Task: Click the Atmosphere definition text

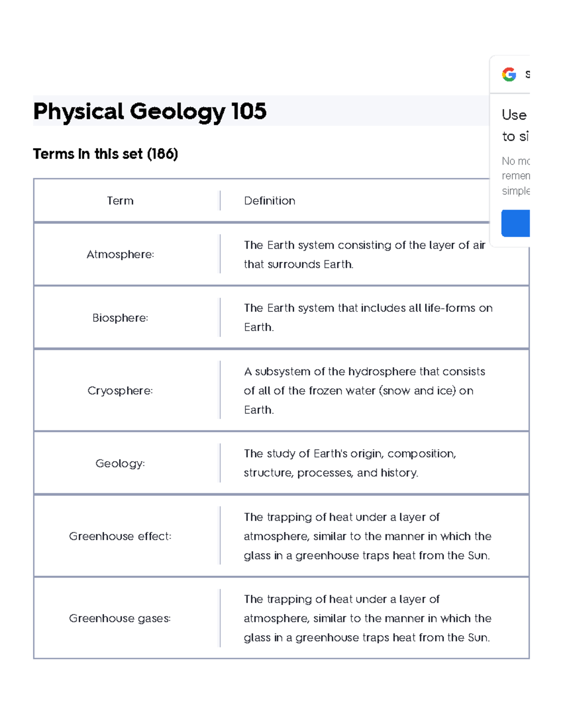Action: tap(364, 254)
